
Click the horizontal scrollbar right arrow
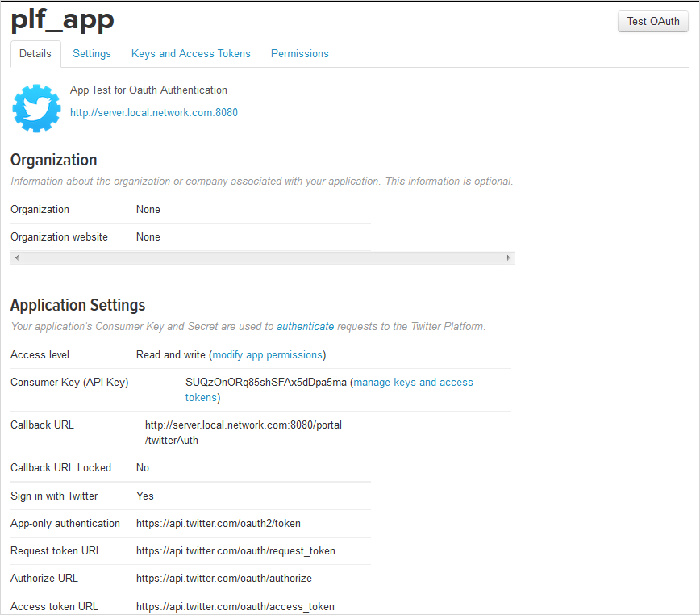pyautogui.click(x=509, y=257)
